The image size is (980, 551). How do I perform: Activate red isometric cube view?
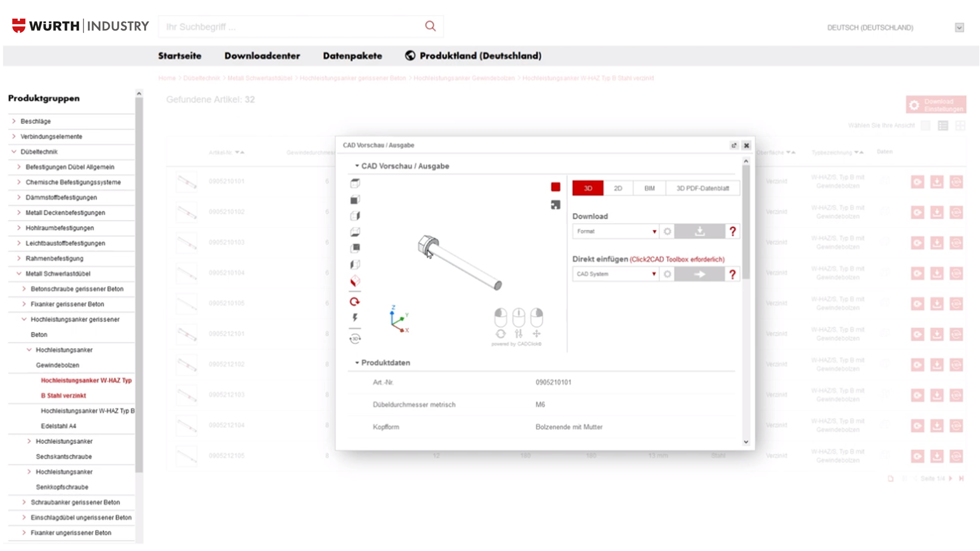355,281
